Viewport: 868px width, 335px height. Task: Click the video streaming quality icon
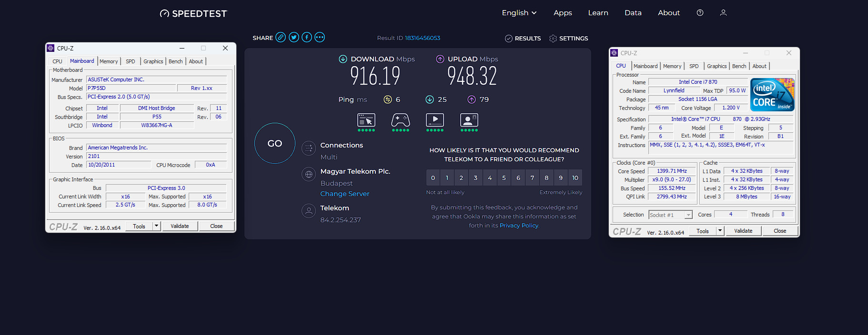pos(435,120)
